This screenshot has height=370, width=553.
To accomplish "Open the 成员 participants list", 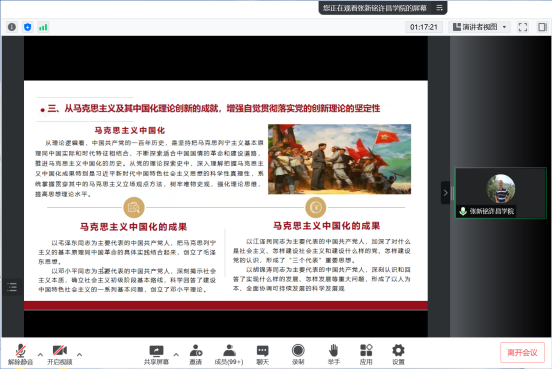I will click(229, 354).
